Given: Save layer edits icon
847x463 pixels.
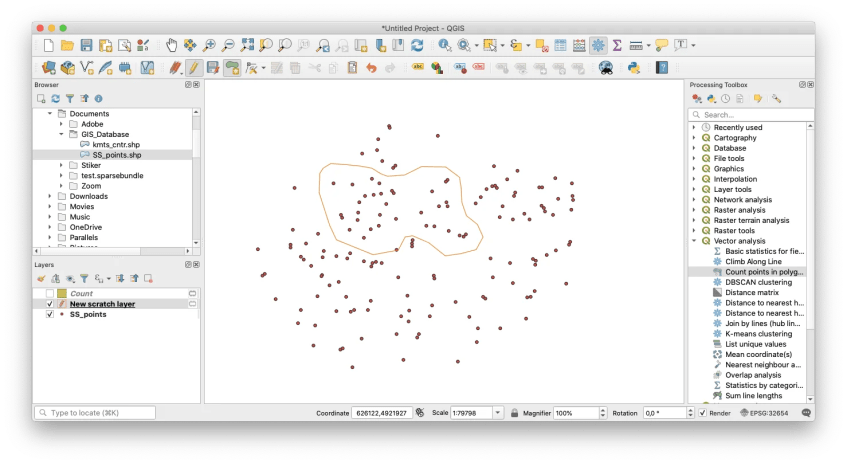Looking at the screenshot, I should (x=213, y=68).
